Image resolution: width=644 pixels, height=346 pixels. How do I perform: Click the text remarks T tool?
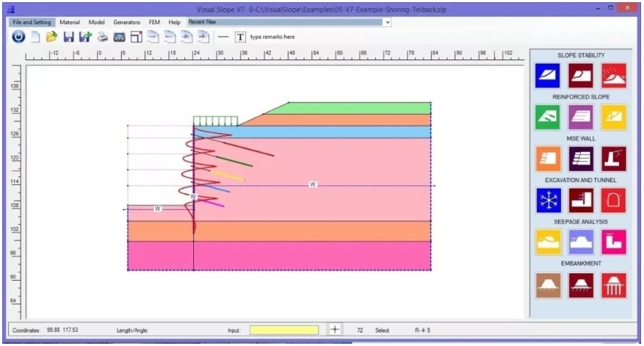click(240, 37)
